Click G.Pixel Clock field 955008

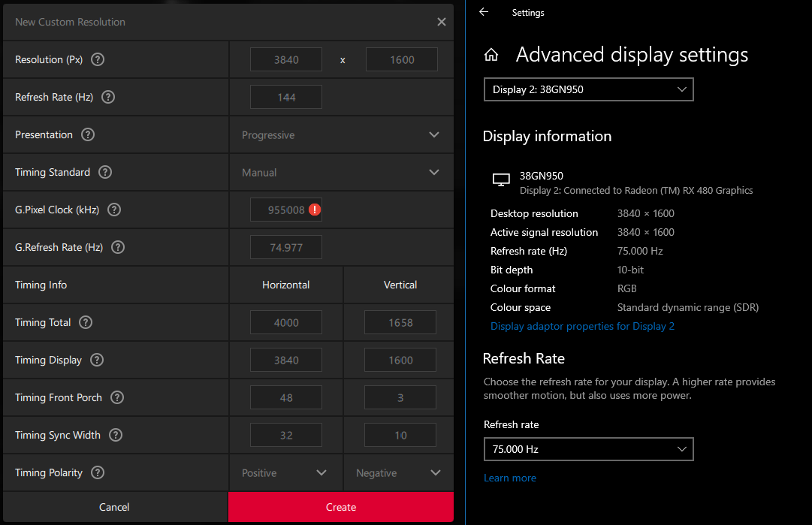pos(286,210)
